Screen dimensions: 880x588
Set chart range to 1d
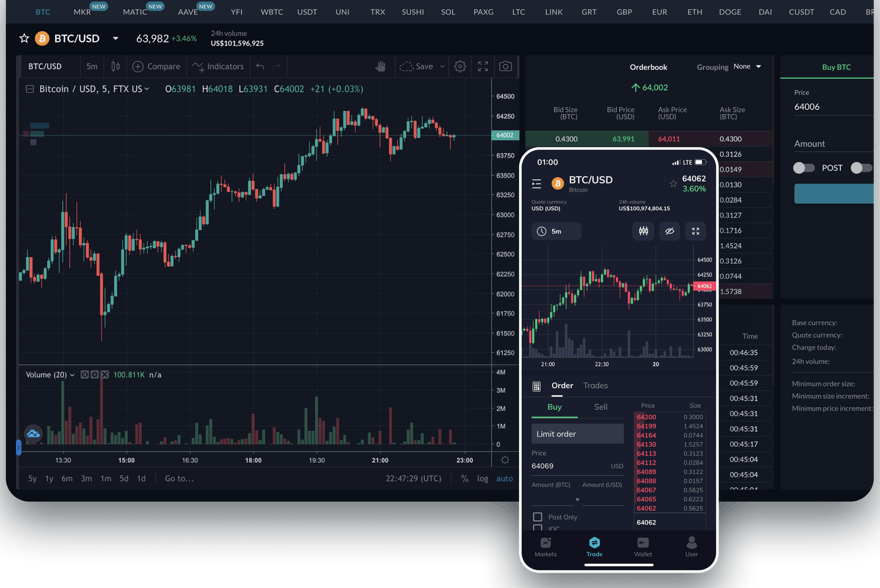[141, 479]
